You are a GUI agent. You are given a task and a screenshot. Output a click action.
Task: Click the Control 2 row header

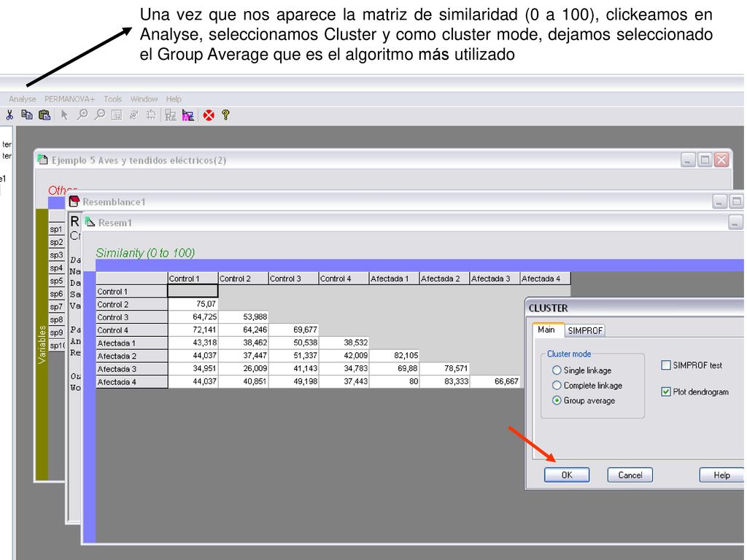(x=132, y=304)
